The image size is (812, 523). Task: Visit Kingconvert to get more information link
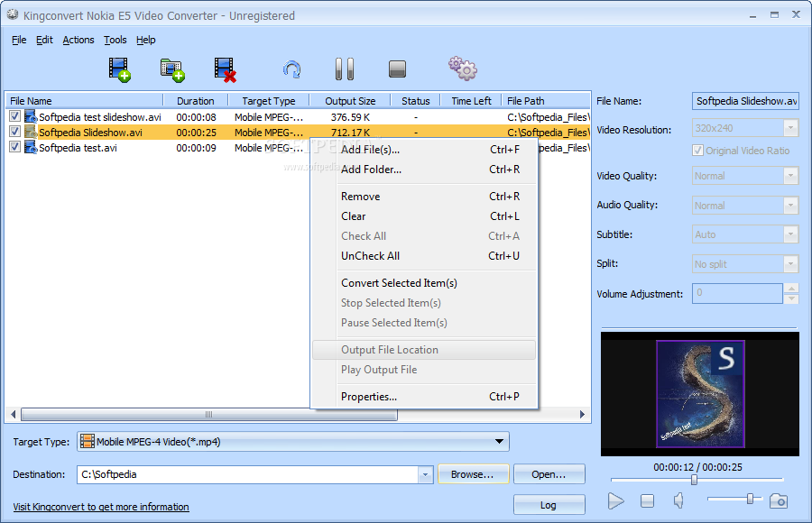point(101,507)
